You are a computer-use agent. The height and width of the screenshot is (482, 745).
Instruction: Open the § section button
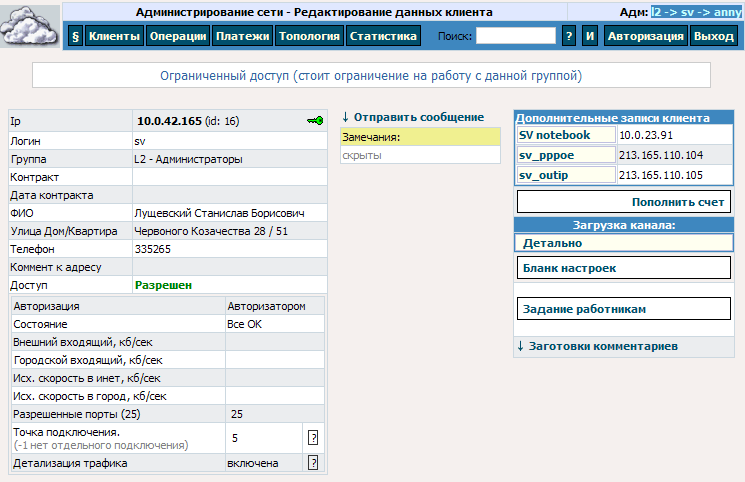[76, 36]
